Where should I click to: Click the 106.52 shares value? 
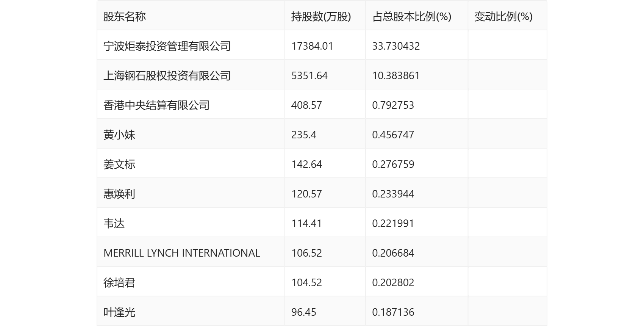click(x=307, y=253)
